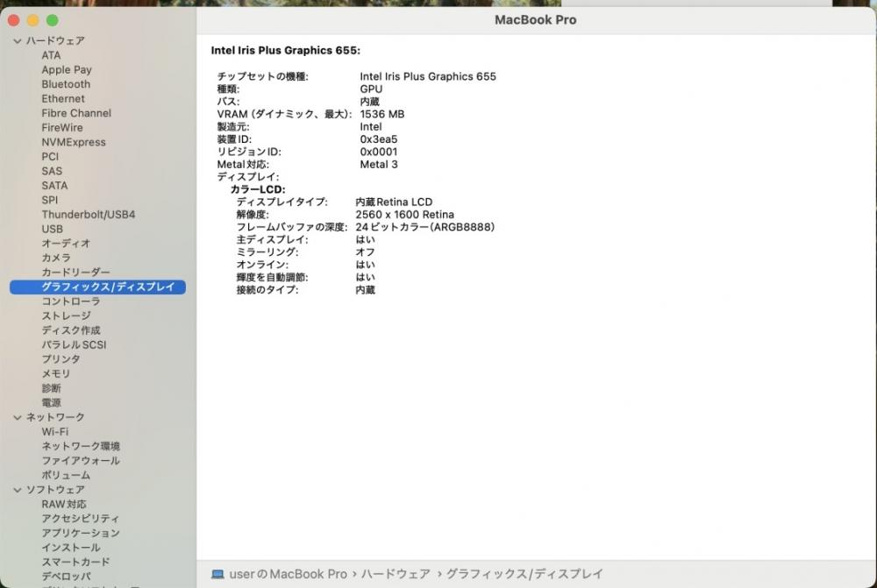Click the VRAM value 1536 MB
Viewport: 877px width, 588px height.
382,115
